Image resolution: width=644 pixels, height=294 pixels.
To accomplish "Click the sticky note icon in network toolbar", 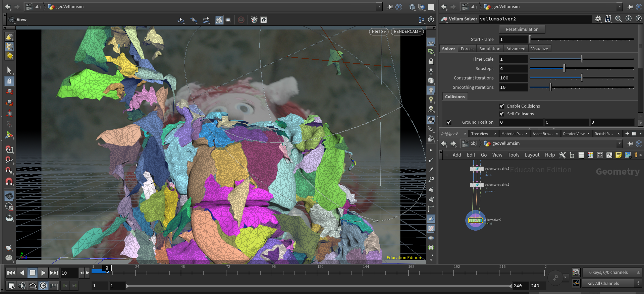I will coord(619,155).
